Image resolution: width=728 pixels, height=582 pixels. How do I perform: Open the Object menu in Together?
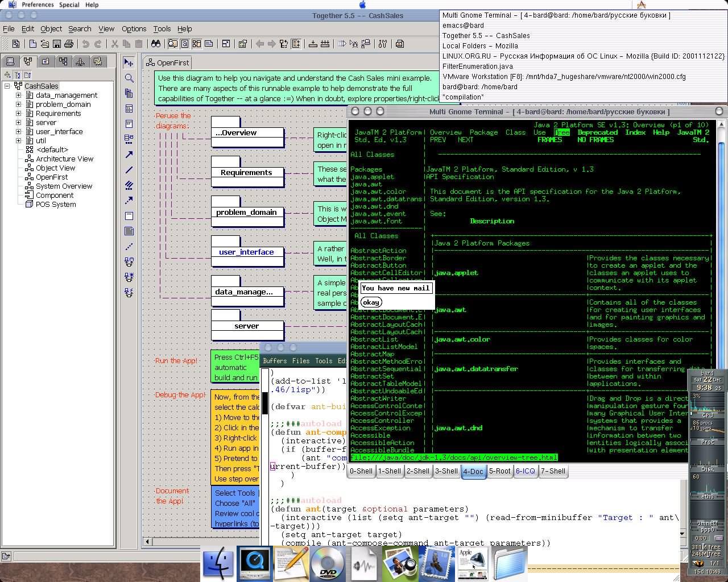point(51,28)
